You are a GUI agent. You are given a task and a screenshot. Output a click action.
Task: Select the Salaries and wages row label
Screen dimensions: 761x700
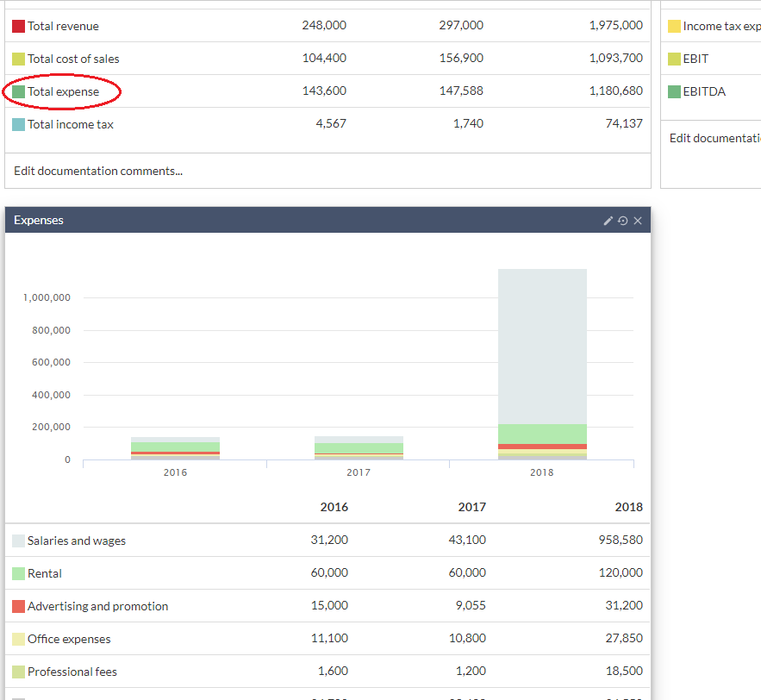pos(77,541)
